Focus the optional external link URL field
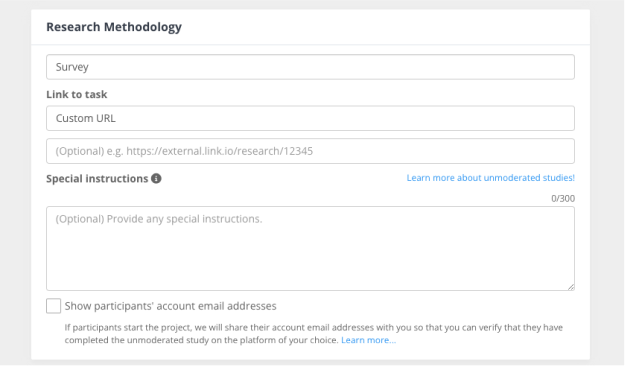625x366 pixels. point(310,151)
